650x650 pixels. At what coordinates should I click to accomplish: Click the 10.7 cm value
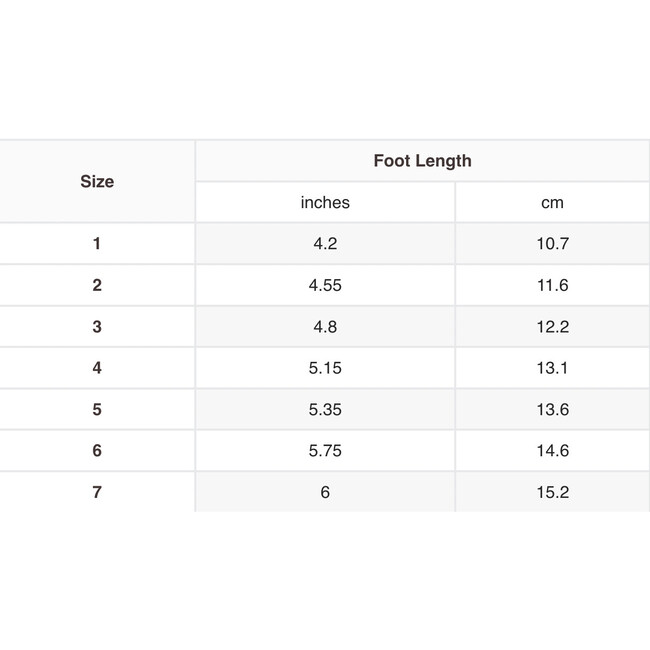(x=552, y=244)
